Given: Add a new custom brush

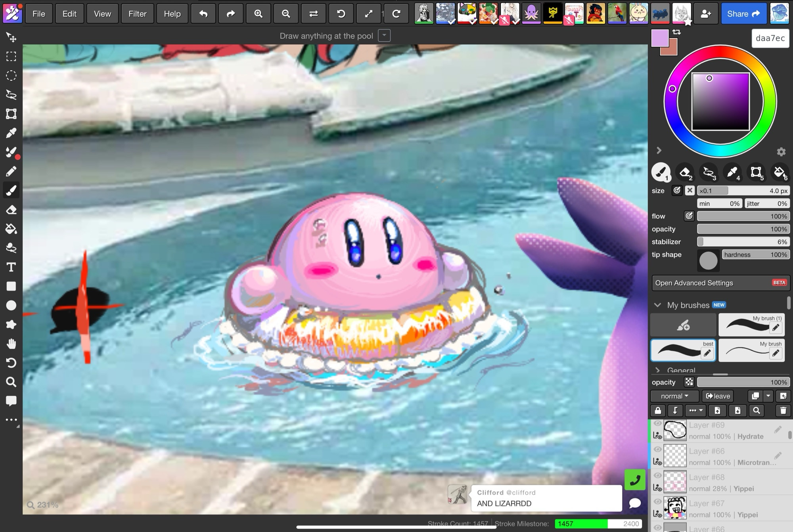Looking at the screenshot, I should (x=683, y=325).
